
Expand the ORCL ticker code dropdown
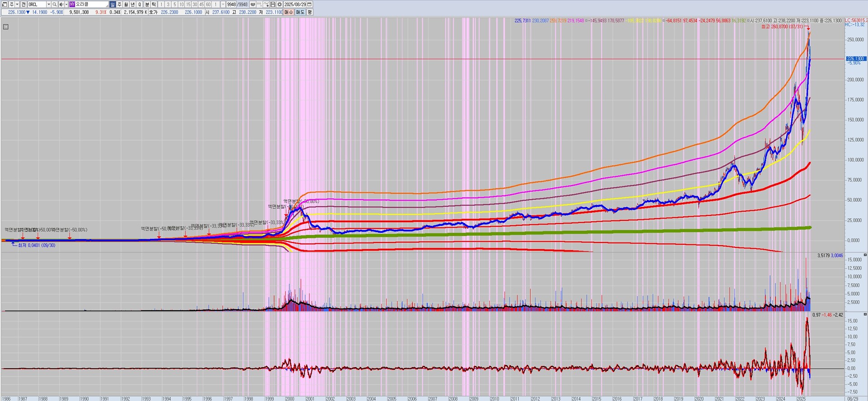48,5
